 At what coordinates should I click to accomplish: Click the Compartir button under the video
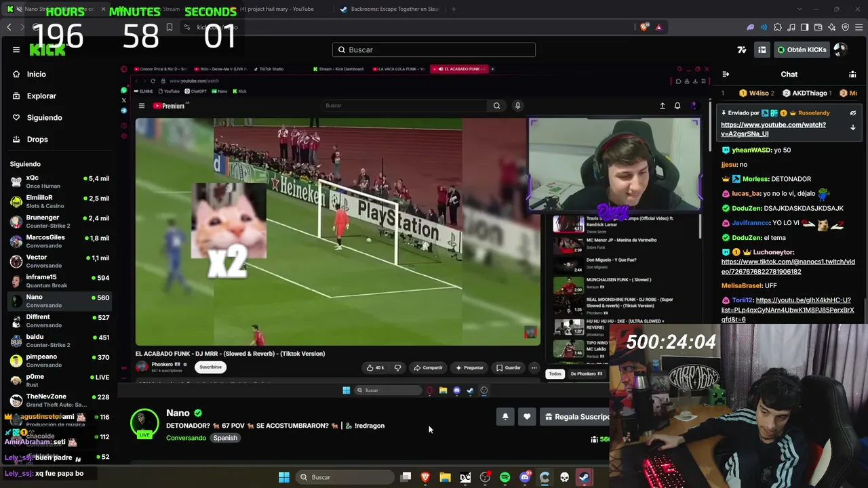coord(428,367)
